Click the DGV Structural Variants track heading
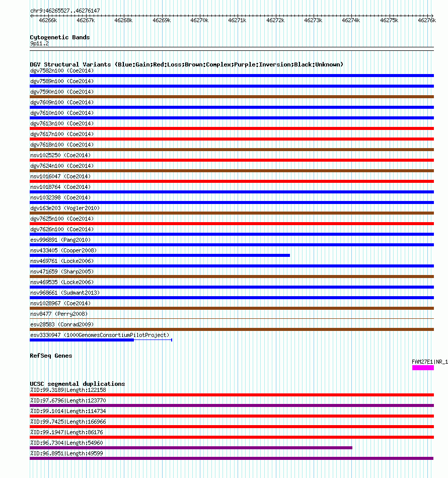 point(186,64)
